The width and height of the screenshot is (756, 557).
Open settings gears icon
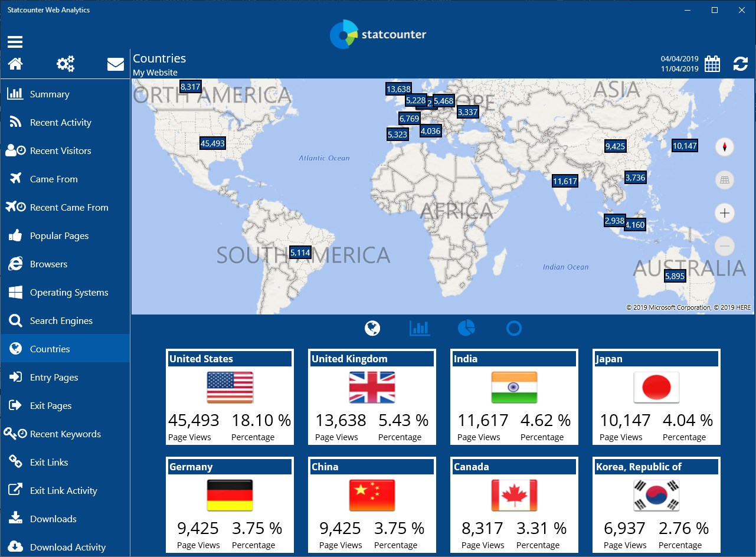[66, 64]
